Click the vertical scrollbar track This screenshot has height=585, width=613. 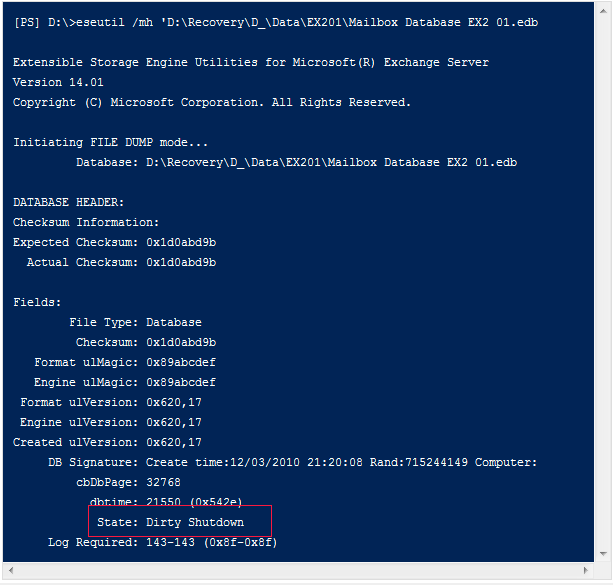pyautogui.click(x=603, y=282)
